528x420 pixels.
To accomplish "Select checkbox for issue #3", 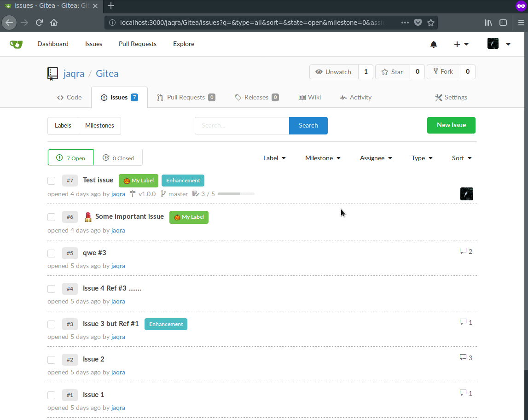I will click(x=51, y=324).
